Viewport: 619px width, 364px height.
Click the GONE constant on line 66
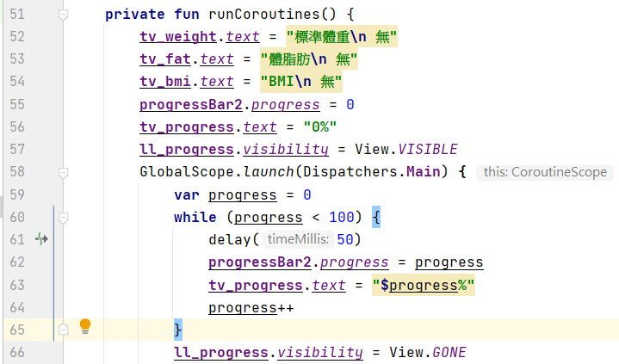pyautogui.click(x=449, y=353)
